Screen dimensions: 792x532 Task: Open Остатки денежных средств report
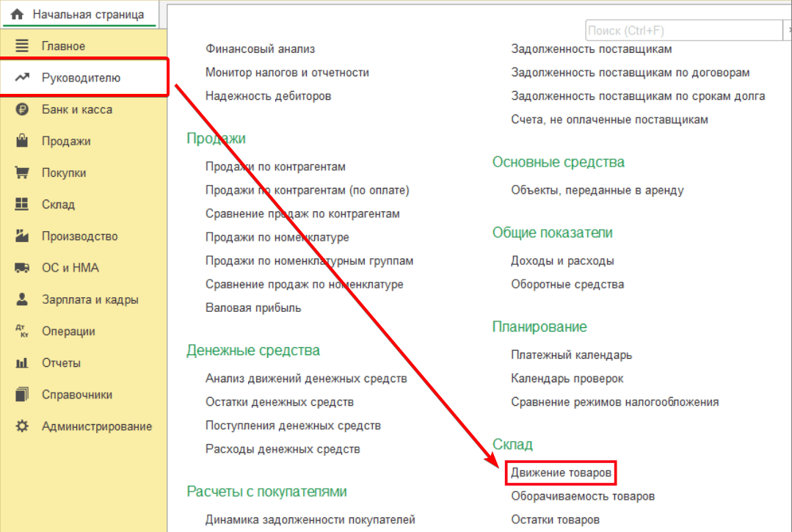pyautogui.click(x=280, y=402)
